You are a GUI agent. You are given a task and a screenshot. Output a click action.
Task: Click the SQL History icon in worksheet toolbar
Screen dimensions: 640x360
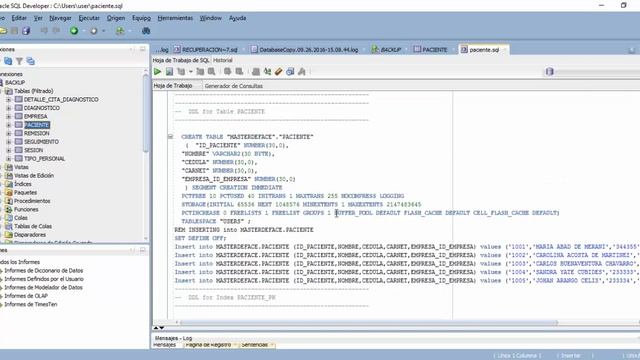(x=290, y=72)
